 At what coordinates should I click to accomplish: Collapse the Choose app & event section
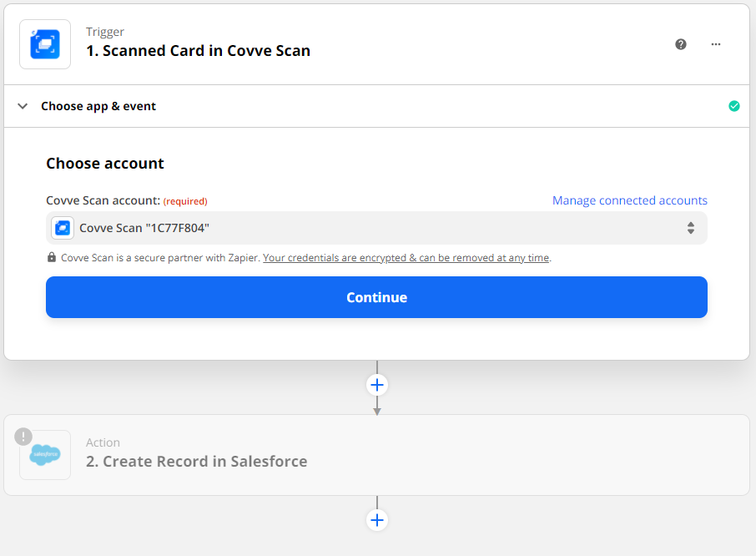tap(23, 106)
